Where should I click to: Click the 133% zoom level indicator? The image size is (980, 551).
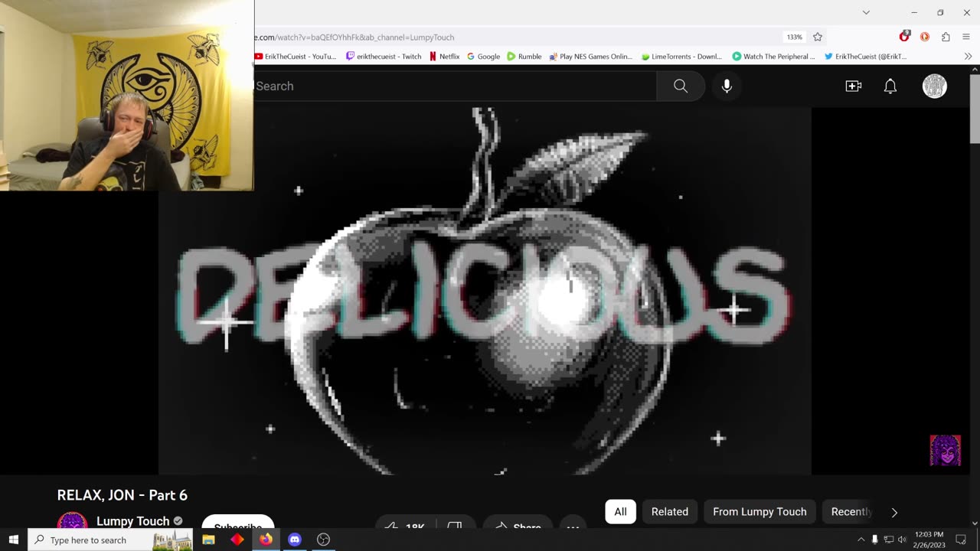point(794,37)
